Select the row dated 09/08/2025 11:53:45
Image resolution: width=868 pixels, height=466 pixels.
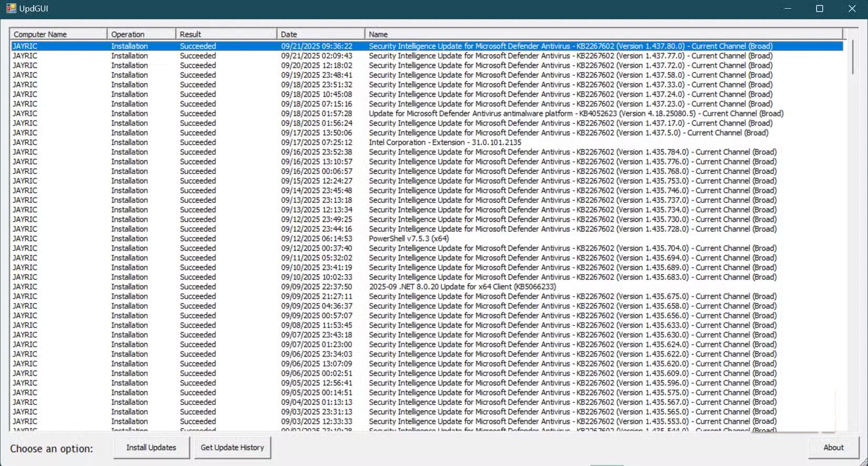click(x=427, y=325)
